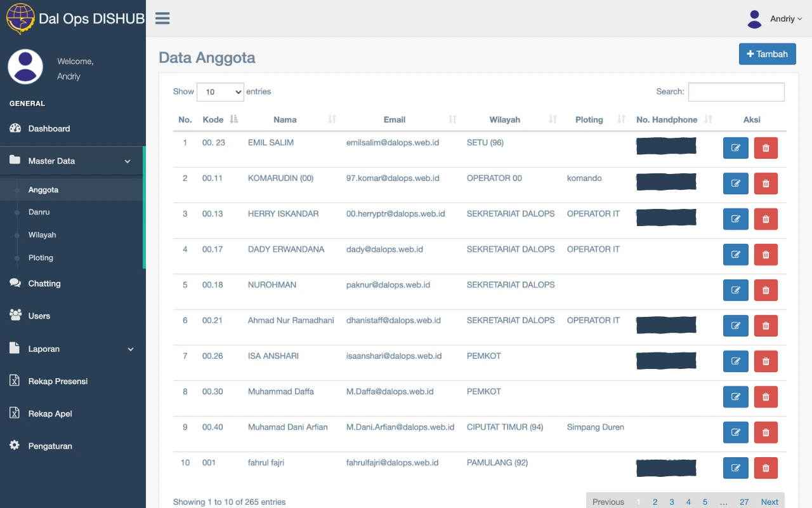Jump to pagination page 27
812x508 pixels.
click(x=744, y=502)
